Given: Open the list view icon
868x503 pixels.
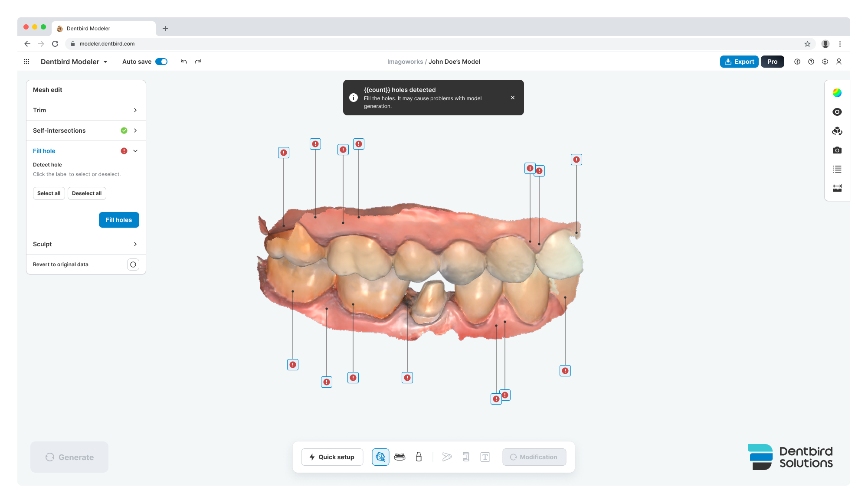Looking at the screenshot, I should [837, 169].
